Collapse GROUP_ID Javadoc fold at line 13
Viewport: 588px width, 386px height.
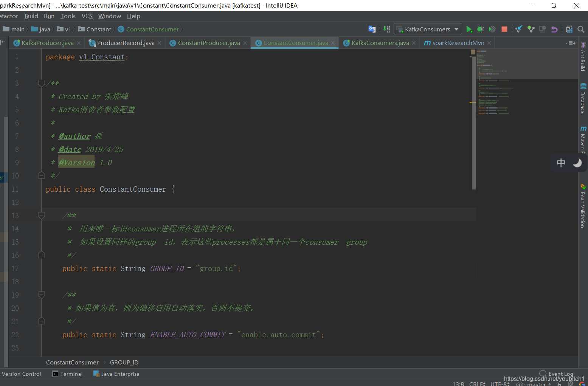click(x=42, y=215)
